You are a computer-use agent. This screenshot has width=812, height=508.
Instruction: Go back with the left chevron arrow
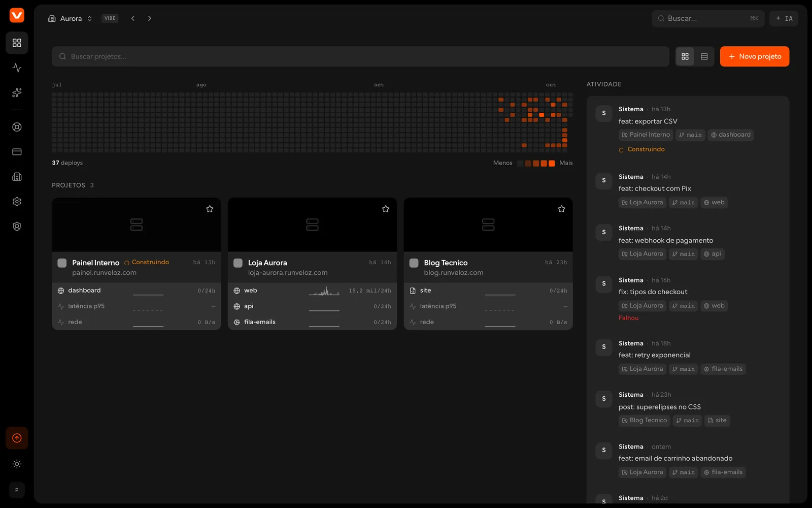[133, 18]
